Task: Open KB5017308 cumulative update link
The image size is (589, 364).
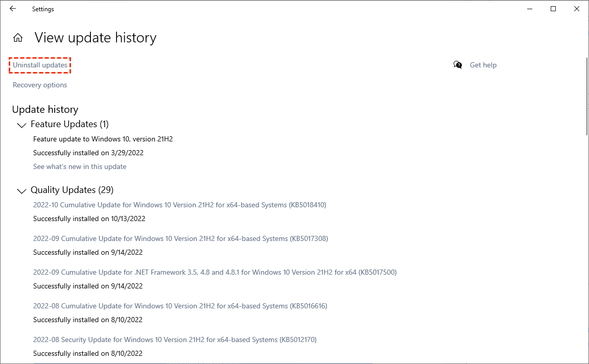Action: point(180,238)
